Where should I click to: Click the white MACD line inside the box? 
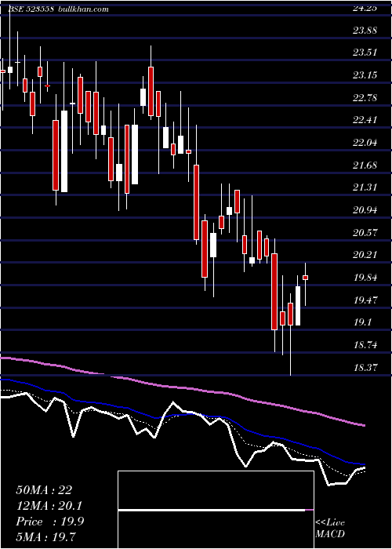[x=212, y=511]
